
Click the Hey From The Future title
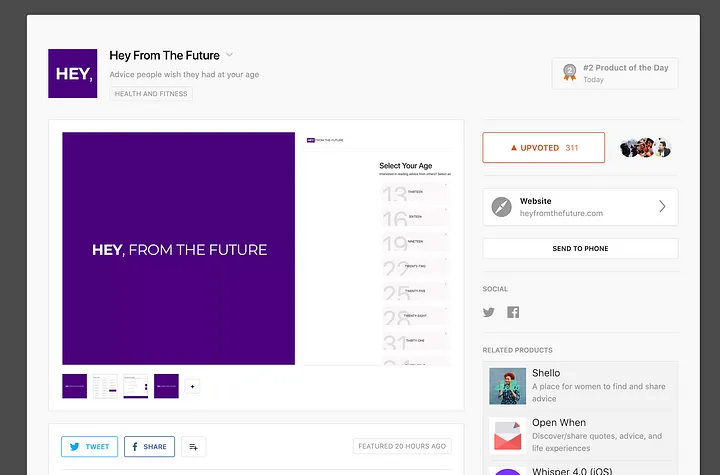point(164,56)
